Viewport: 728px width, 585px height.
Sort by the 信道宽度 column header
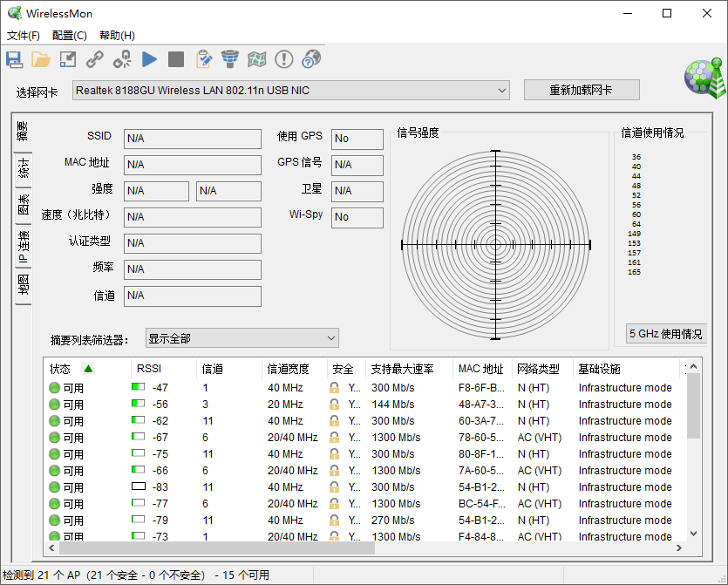tap(295, 369)
